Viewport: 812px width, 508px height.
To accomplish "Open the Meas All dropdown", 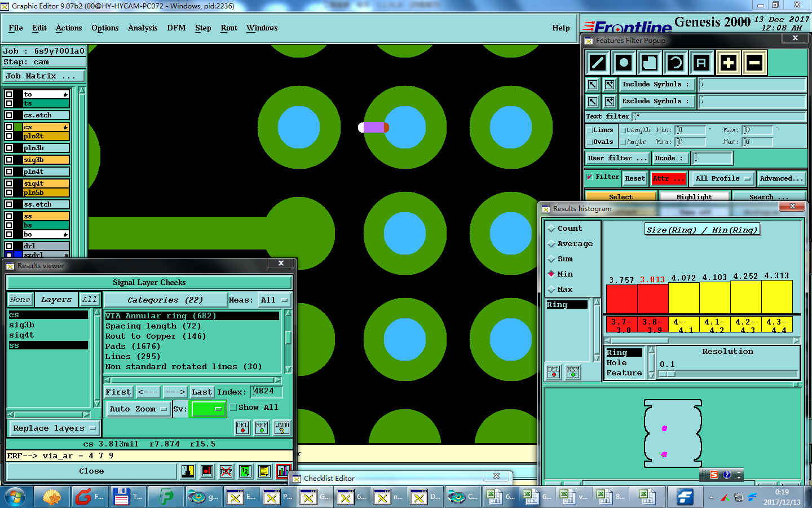I will point(274,300).
